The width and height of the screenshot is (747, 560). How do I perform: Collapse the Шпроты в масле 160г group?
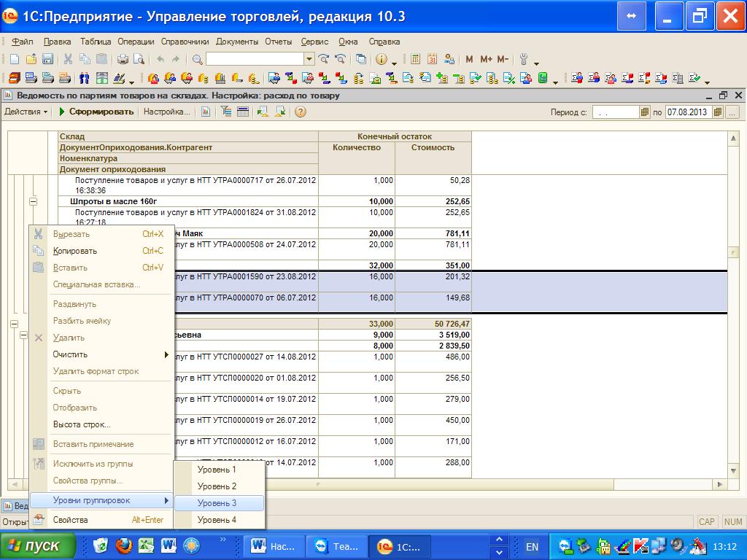coord(33,201)
